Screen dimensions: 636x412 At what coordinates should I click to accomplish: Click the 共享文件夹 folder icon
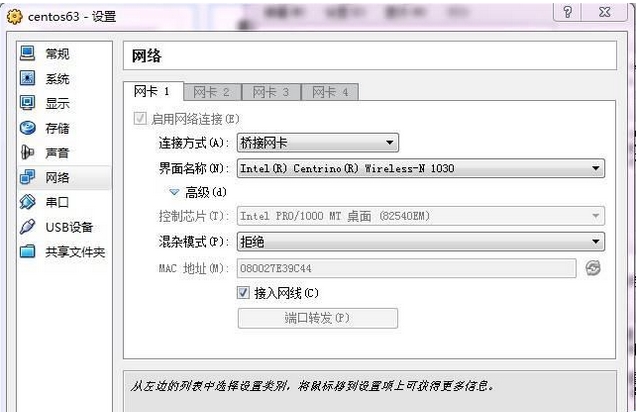(x=28, y=251)
